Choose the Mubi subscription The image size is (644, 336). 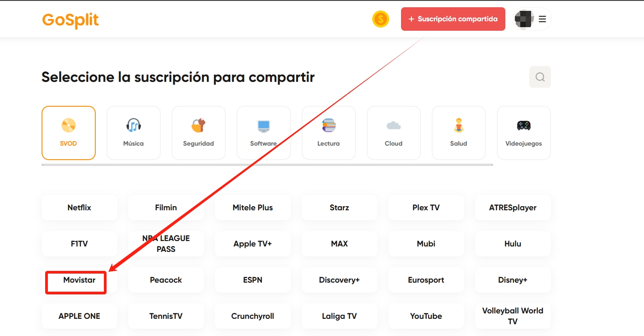pos(426,244)
